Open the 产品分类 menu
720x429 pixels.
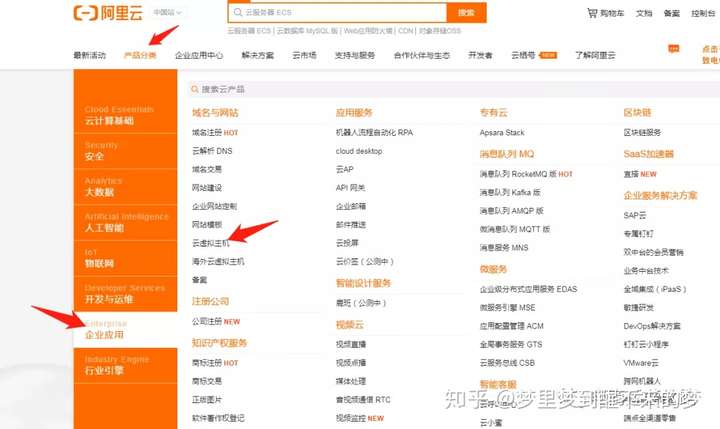point(140,56)
